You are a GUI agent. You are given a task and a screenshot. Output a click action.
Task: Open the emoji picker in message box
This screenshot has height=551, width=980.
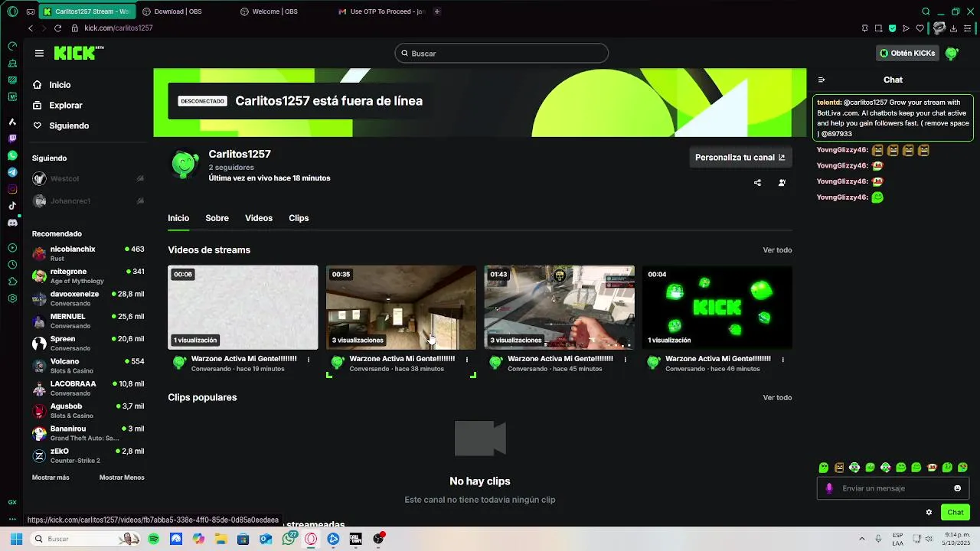(x=957, y=488)
